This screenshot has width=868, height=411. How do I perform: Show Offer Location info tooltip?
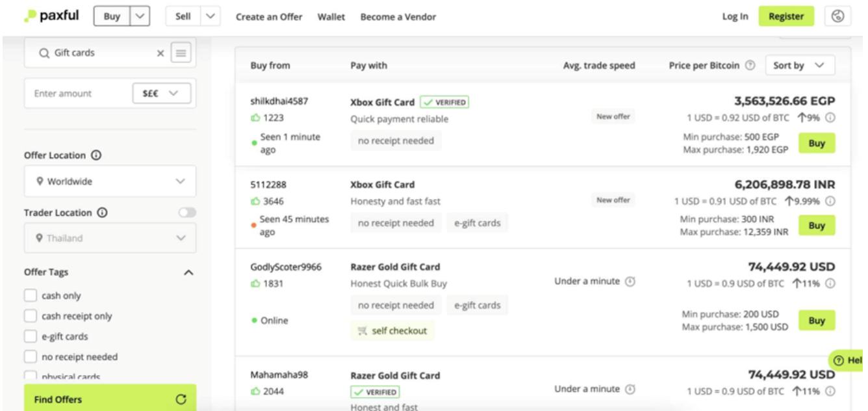[96, 155]
